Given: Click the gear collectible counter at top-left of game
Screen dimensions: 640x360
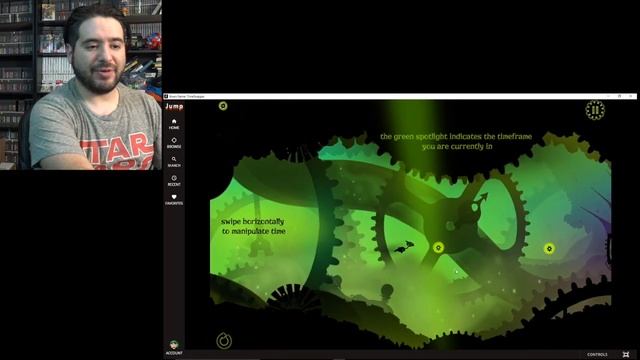Looking at the screenshot, I should coord(223,106).
